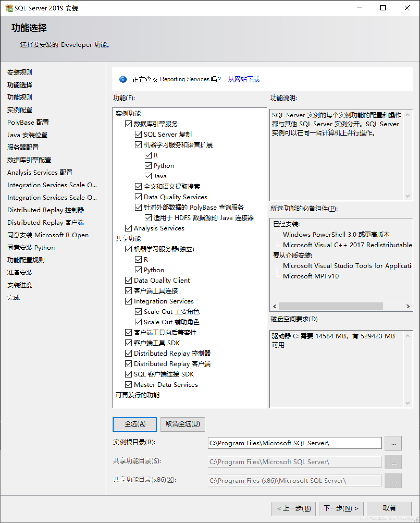Select Microsoft Visual C++ 2017 Redistributable entry
This screenshot has height=523, width=420.
[x=348, y=245]
